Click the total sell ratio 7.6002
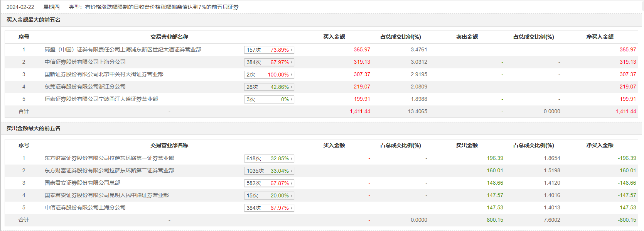This screenshot has width=644, height=231. (552, 220)
